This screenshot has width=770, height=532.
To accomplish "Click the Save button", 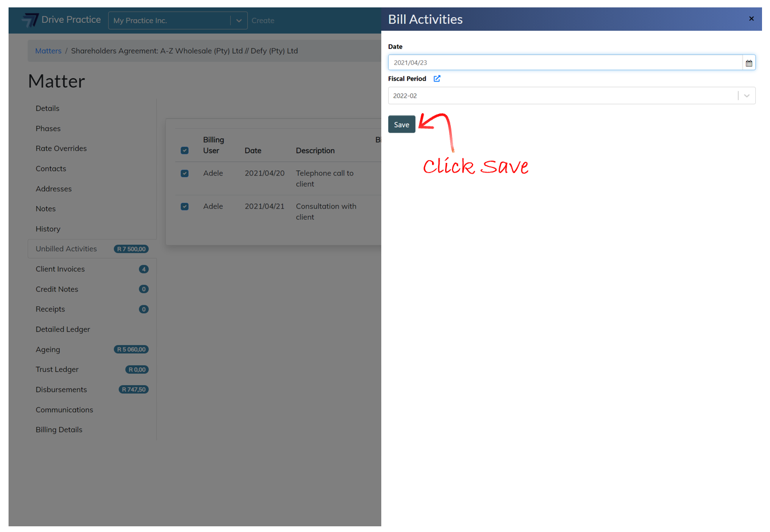I will pos(402,124).
